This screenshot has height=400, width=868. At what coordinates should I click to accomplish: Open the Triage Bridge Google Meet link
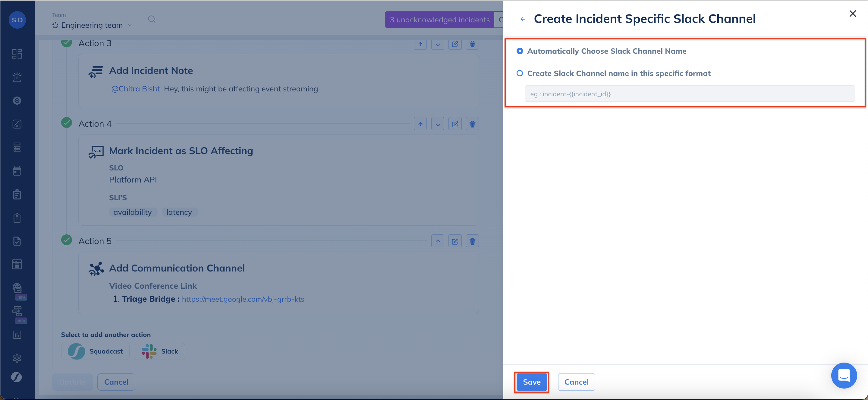[x=243, y=299]
